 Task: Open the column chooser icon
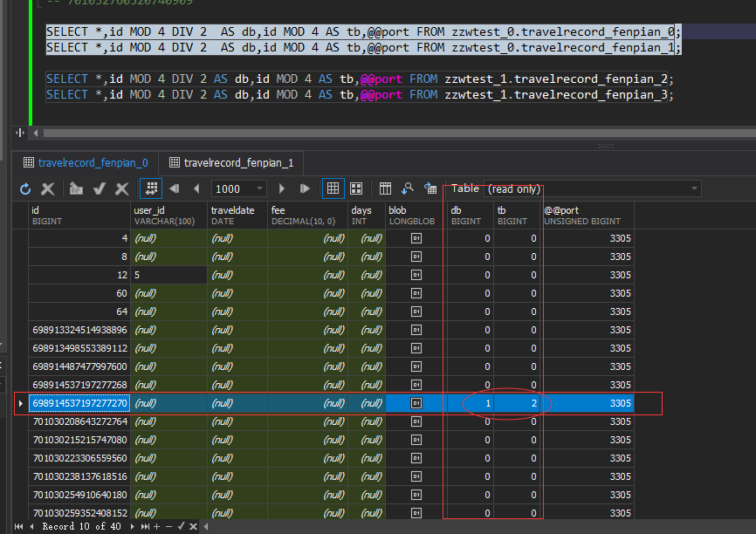pyautogui.click(x=385, y=189)
